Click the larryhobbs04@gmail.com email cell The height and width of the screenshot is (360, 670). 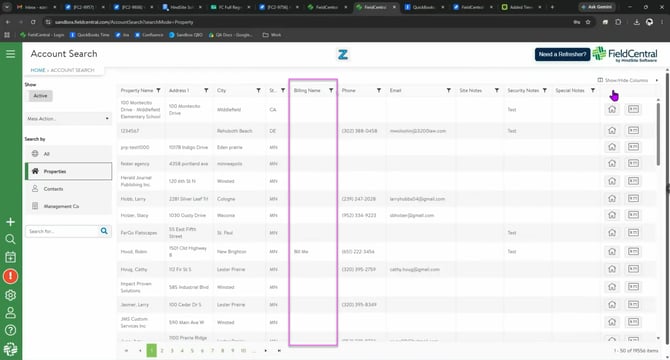pos(417,199)
